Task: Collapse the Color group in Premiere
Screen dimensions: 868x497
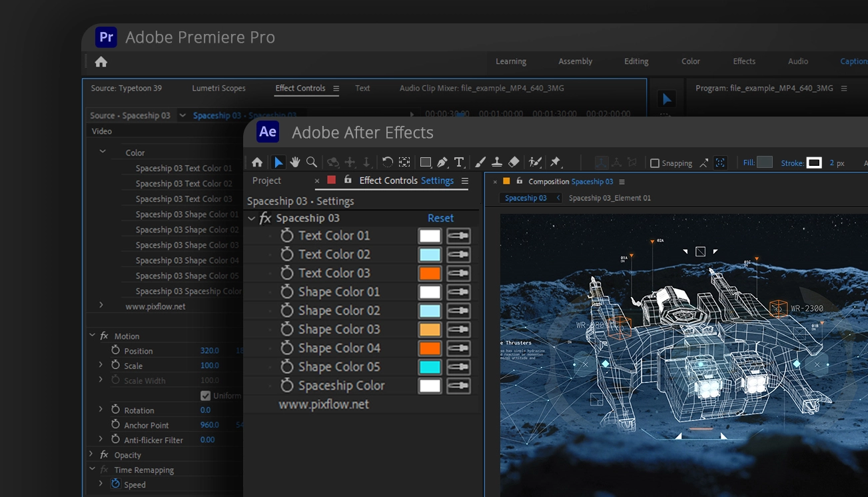Action: [x=103, y=152]
